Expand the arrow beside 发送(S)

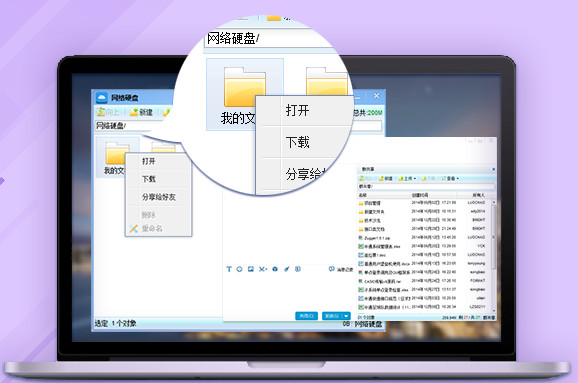[x=346, y=316]
